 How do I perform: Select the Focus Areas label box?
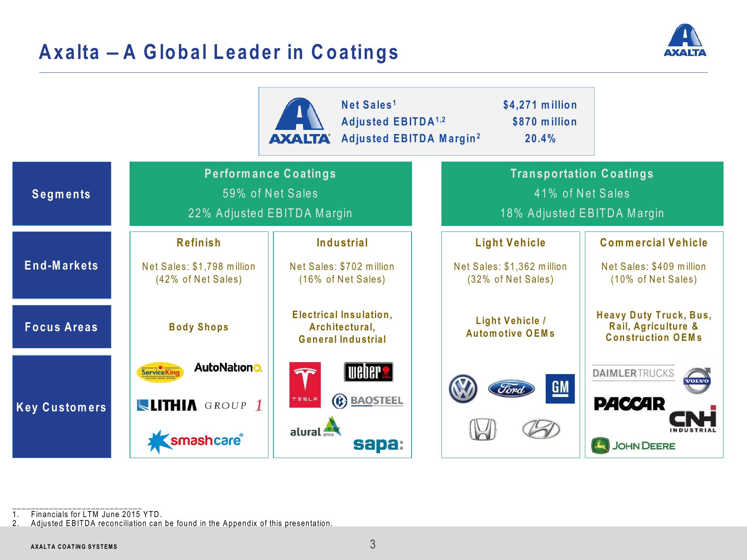click(x=62, y=327)
